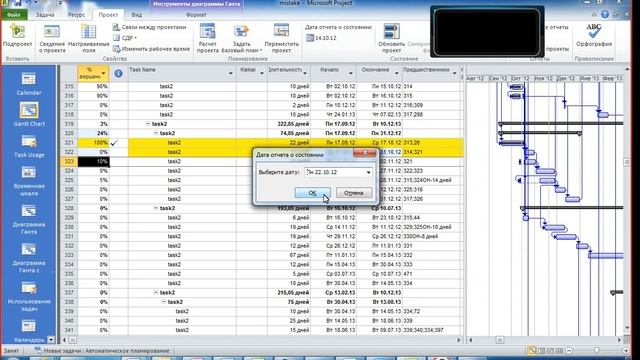
Task: Click the Подпроект insert icon
Action: click(17, 36)
